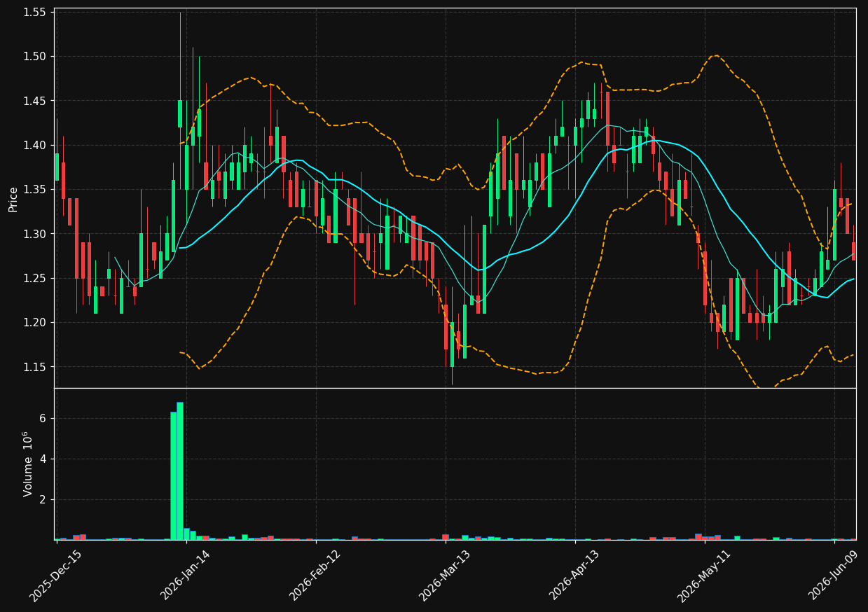Click the 2026-Jan-14 date label

(185, 576)
